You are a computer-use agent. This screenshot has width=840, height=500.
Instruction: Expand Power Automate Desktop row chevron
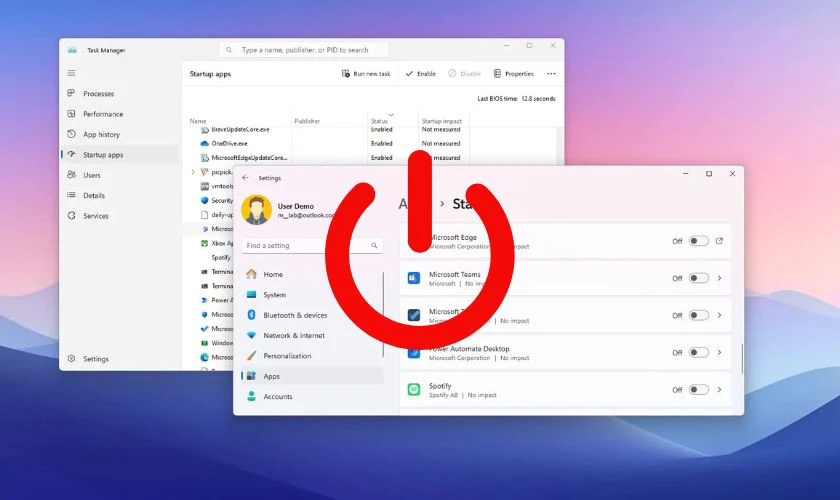pyautogui.click(x=719, y=352)
